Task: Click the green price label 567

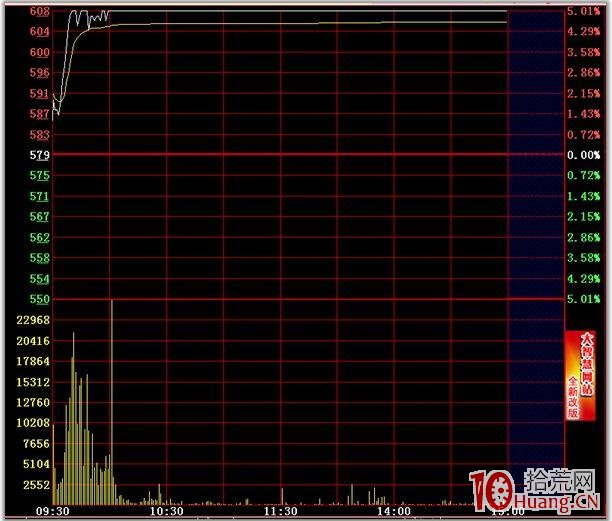Action: point(40,217)
